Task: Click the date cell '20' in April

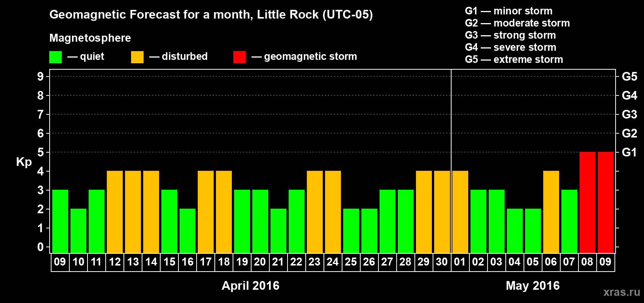Action: [260, 262]
